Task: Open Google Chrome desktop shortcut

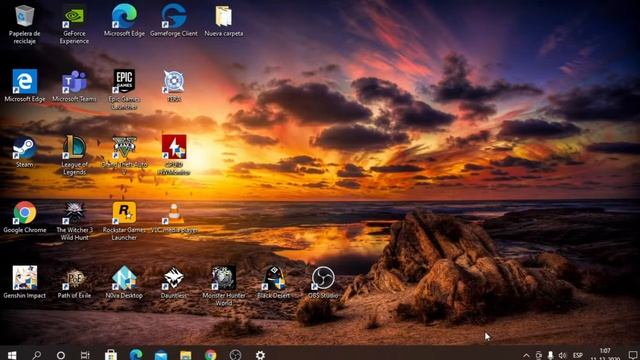Action: [x=24, y=217]
